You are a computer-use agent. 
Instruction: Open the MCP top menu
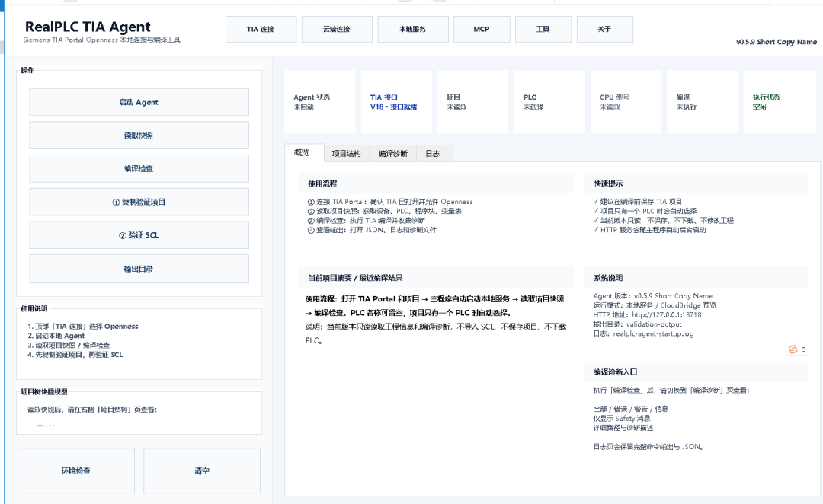point(482,30)
